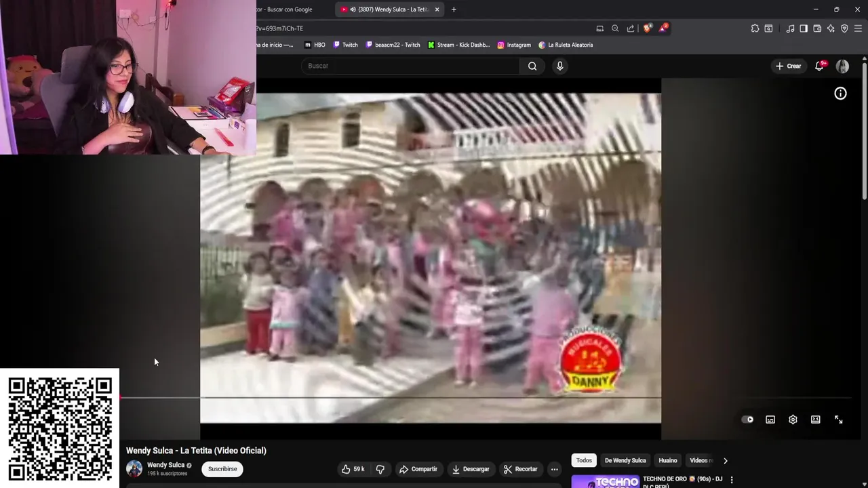Open the media control music note icon
This screenshot has height=488, width=868.
pyautogui.click(x=790, y=28)
